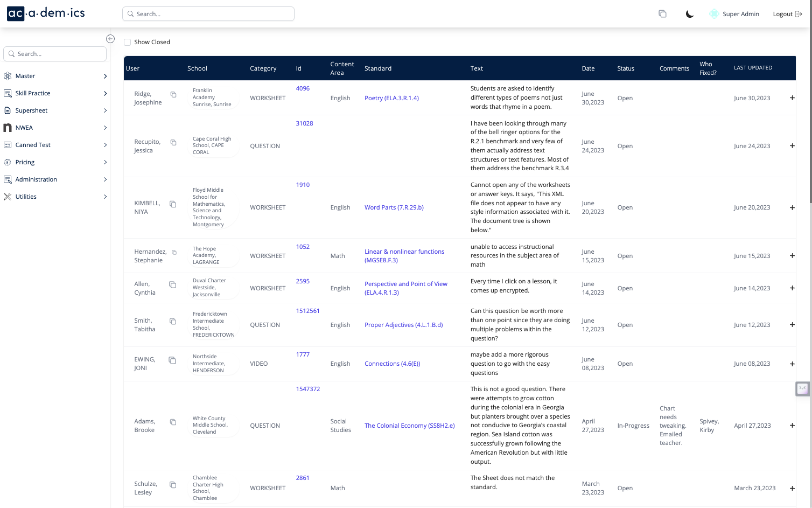
Task: Expand the Canned Test chevron
Action: (x=105, y=145)
